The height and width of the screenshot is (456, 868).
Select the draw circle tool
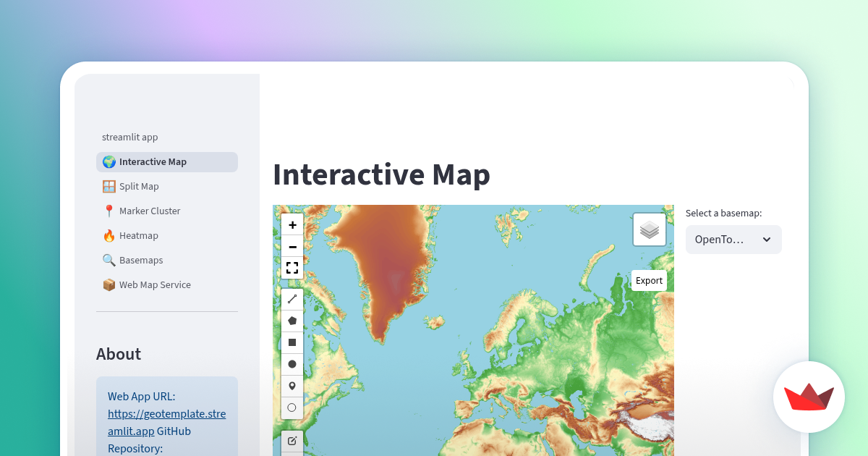click(292, 363)
